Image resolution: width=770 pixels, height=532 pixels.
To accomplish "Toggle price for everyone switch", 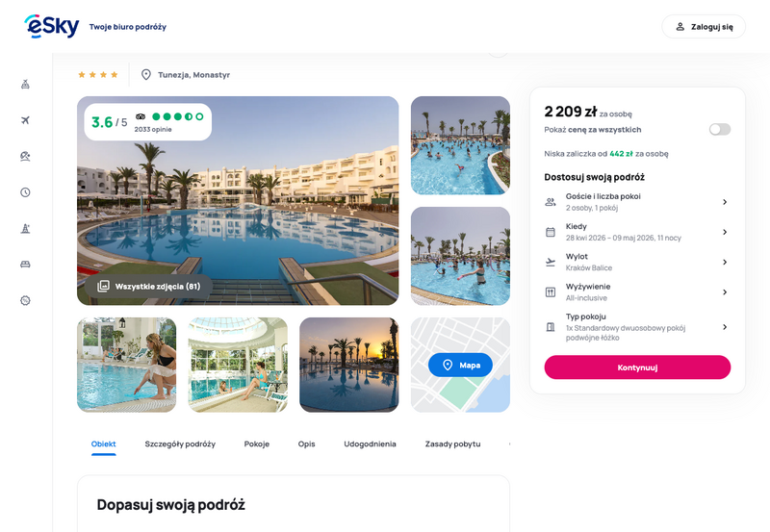I will [x=719, y=130].
